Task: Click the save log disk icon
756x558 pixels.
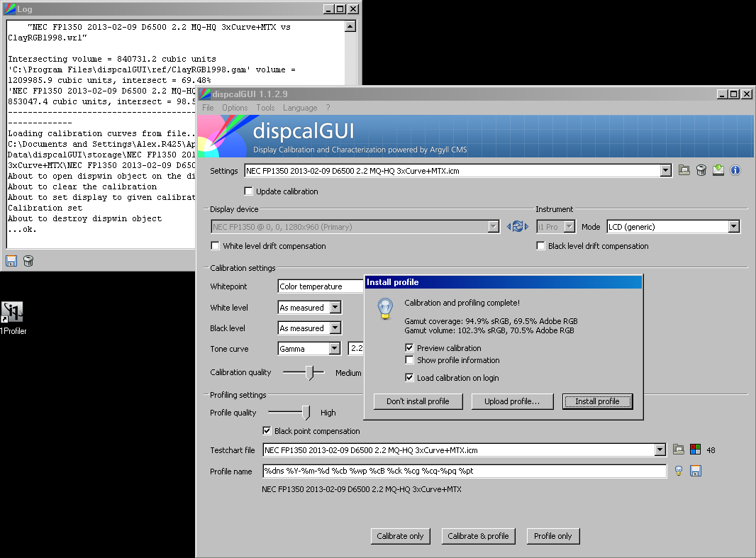Action: point(11,261)
